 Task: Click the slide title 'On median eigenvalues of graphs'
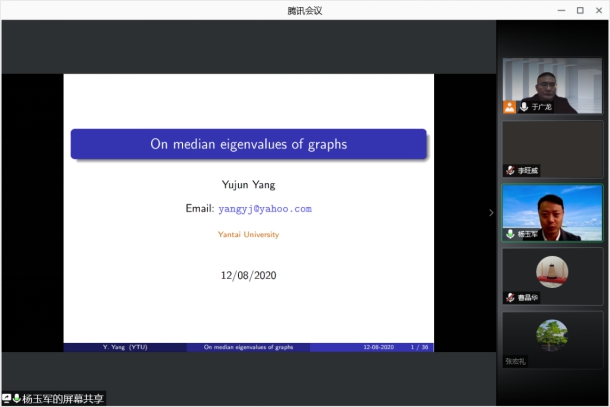tap(248, 144)
